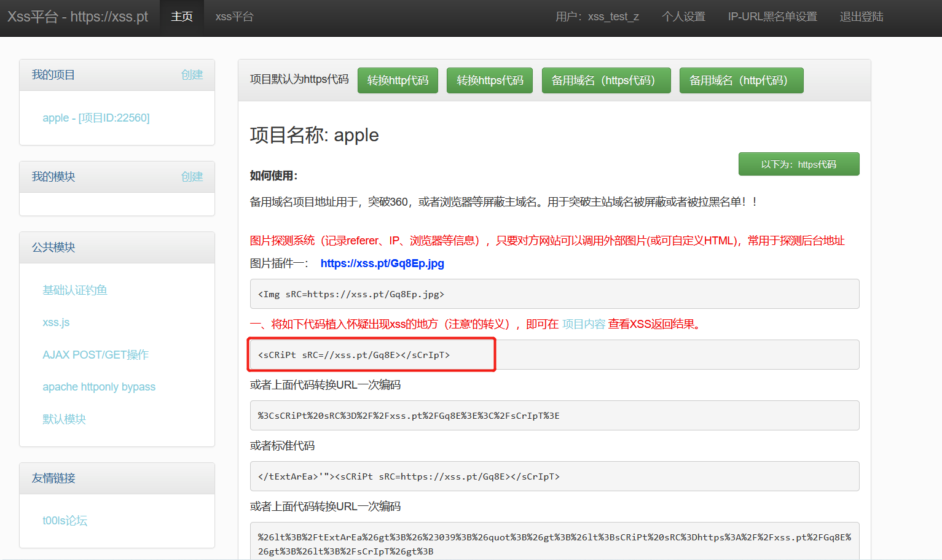The width and height of the screenshot is (942, 560).
Task: Click the 转换https代码 green button
Action: point(490,80)
